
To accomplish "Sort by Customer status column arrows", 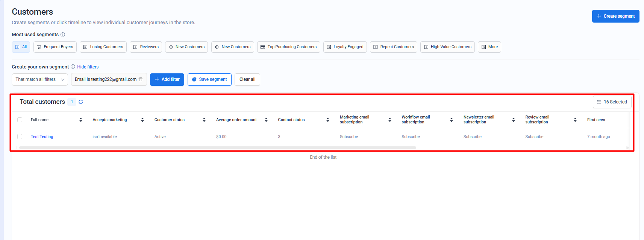I will point(204,120).
